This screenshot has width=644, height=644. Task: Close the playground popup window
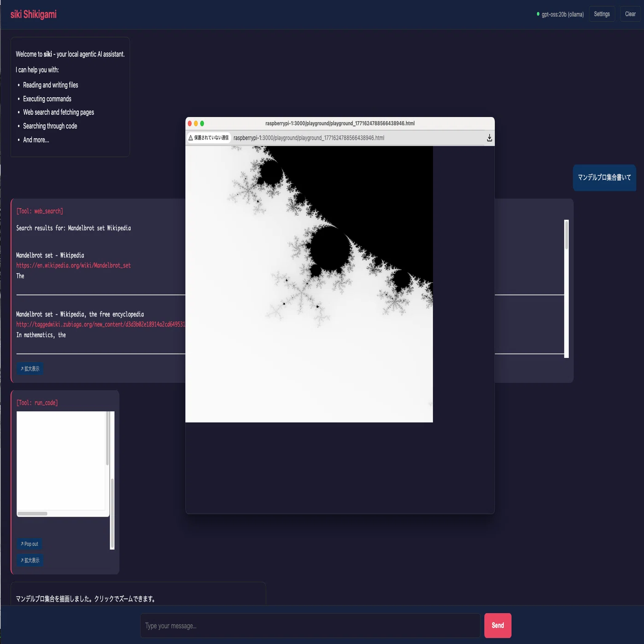(x=190, y=123)
